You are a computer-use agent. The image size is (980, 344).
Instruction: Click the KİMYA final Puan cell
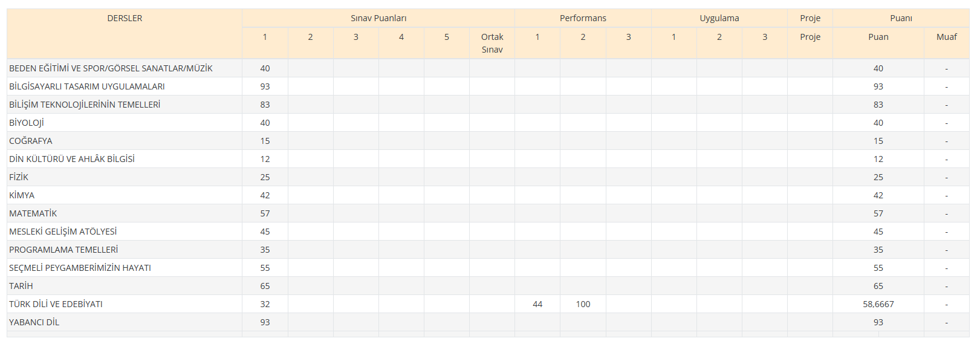(878, 195)
